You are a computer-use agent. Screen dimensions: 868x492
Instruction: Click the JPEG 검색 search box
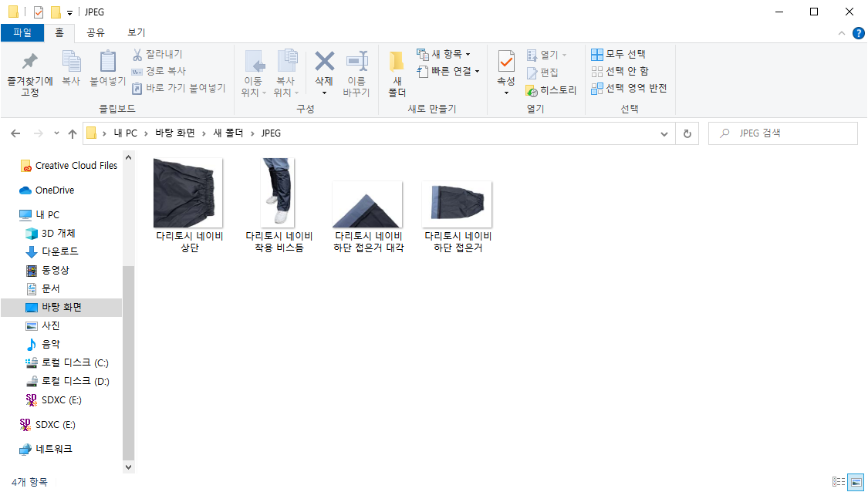[783, 133]
